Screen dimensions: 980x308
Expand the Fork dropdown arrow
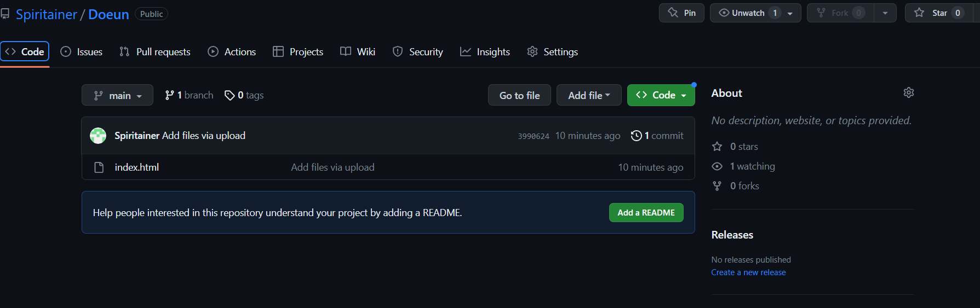(x=885, y=13)
